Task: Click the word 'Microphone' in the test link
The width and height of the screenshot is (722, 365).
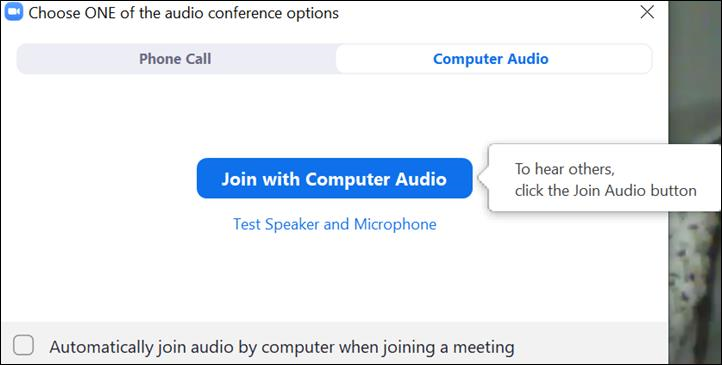Action: [395, 224]
